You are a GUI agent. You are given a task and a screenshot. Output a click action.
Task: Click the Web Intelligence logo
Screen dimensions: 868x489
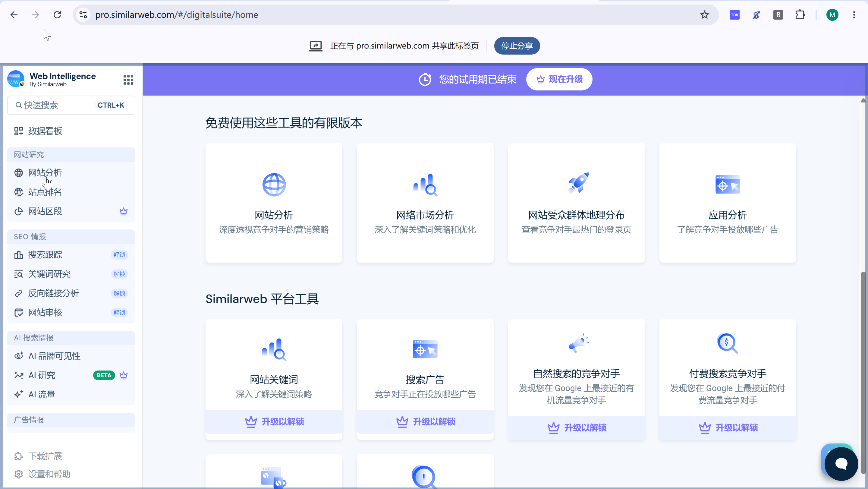pos(16,79)
